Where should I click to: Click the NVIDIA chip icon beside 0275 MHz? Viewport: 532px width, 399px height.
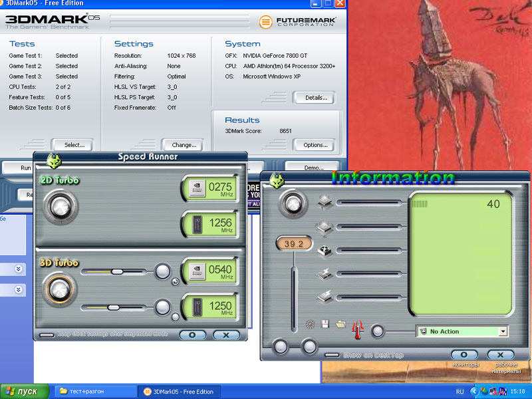pos(197,189)
